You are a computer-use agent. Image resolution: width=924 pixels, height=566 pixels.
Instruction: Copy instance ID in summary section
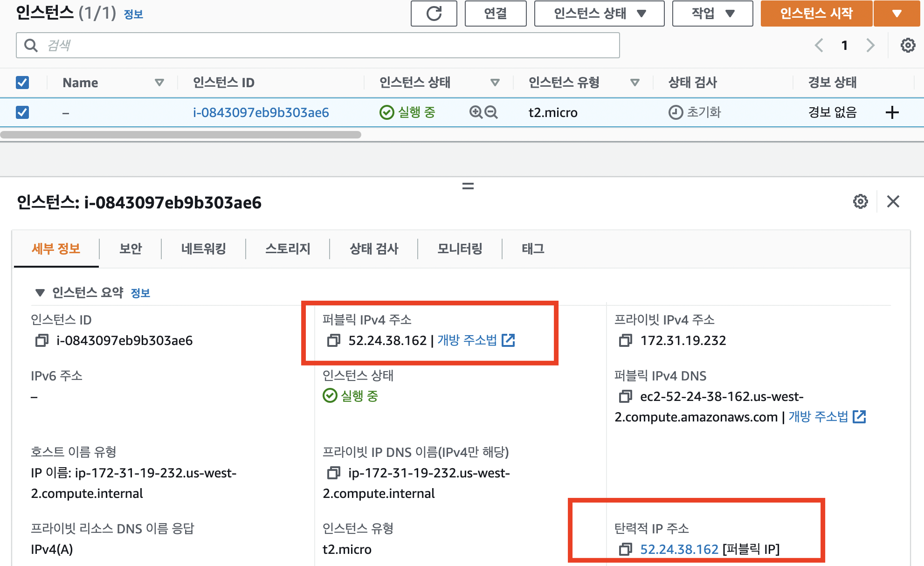coord(41,341)
